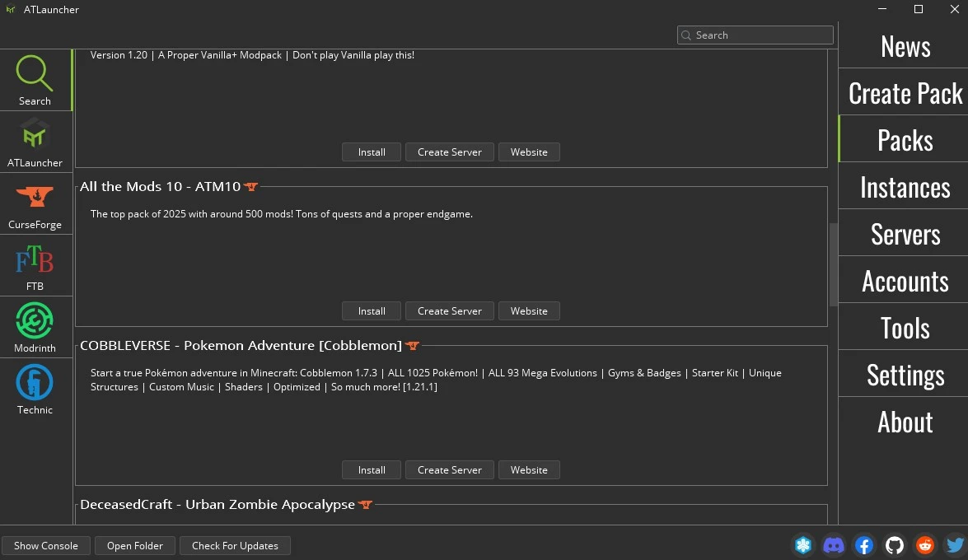Select the Search platform icon in sidebar
This screenshot has height=560, width=968.
tap(35, 73)
